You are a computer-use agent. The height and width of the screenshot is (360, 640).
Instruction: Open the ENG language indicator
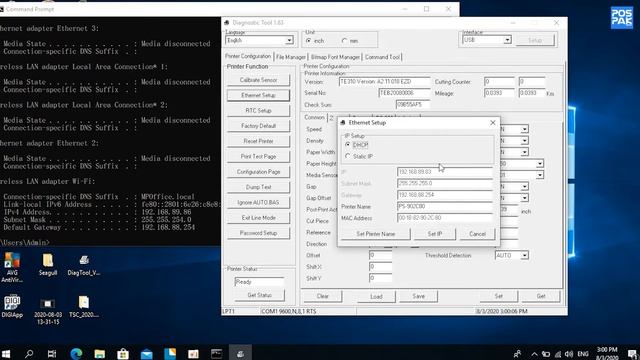[583, 354]
